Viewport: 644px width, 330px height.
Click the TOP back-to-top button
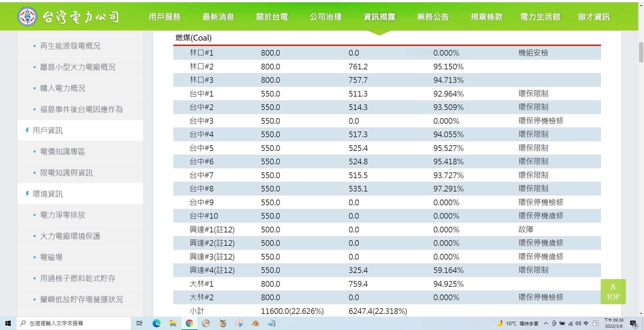pyautogui.click(x=613, y=292)
